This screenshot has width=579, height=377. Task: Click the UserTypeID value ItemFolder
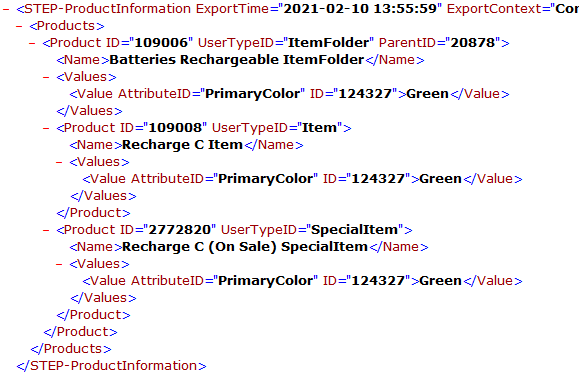tap(328, 42)
